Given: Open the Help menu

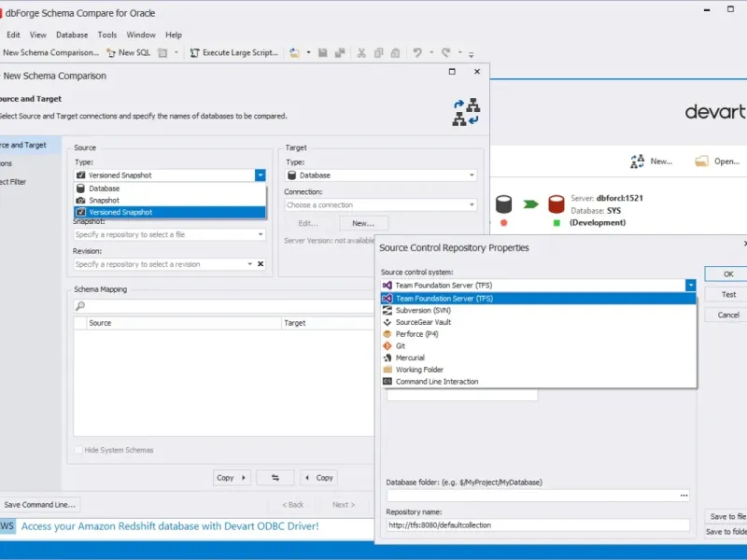Looking at the screenshot, I should pyautogui.click(x=174, y=35).
